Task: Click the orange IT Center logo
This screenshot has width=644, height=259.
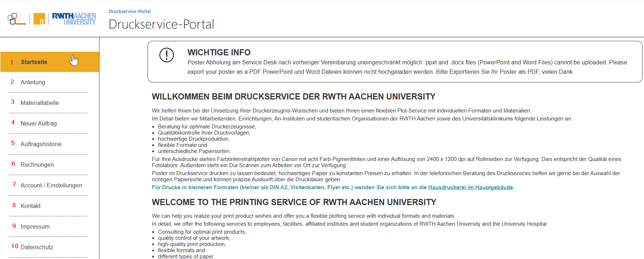Action: point(39,19)
